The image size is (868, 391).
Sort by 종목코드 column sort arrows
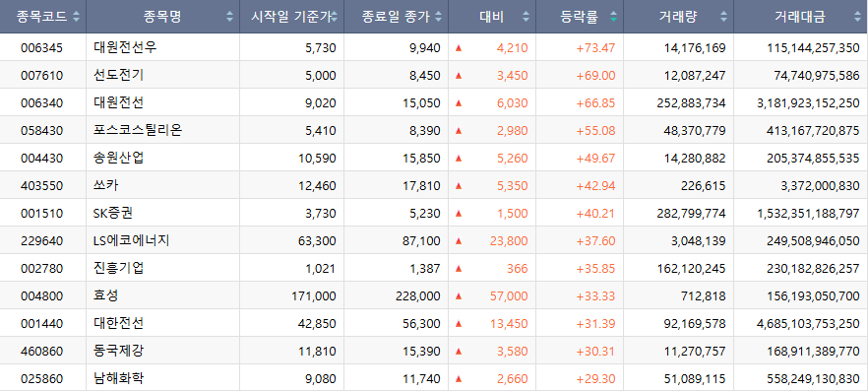(x=76, y=17)
